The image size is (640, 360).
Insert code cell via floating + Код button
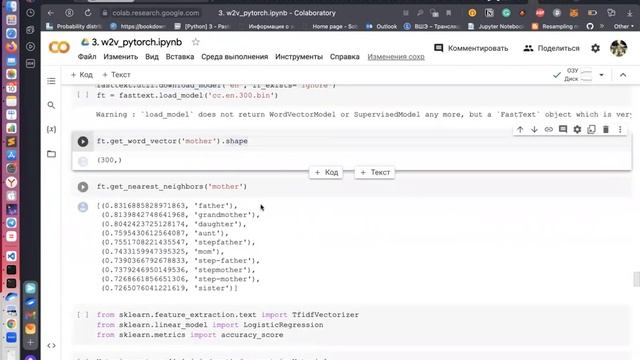tap(326, 172)
